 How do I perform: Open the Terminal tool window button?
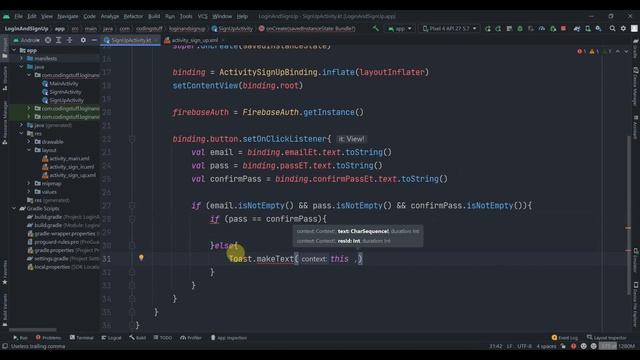click(82, 338)
